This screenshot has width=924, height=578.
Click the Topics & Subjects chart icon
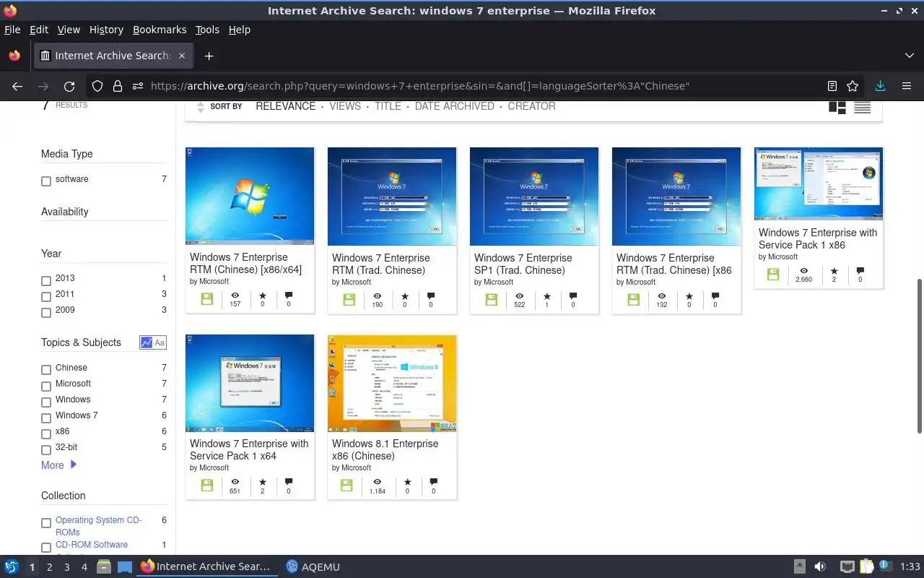(x=147, y=342)
